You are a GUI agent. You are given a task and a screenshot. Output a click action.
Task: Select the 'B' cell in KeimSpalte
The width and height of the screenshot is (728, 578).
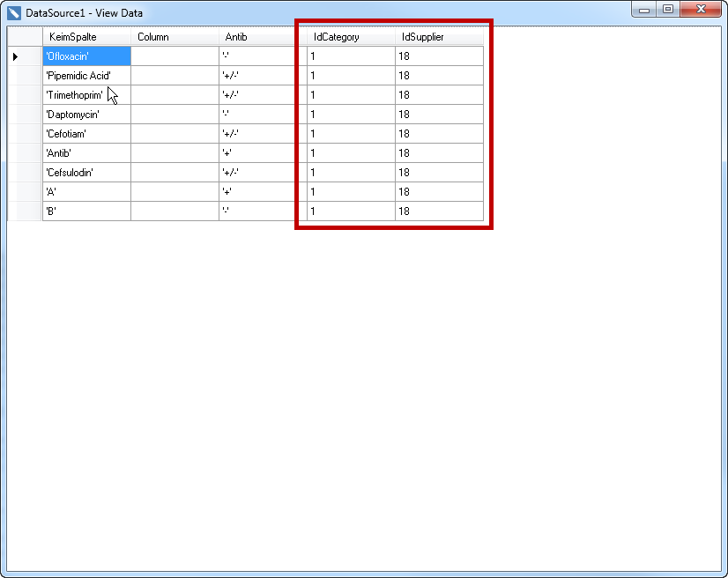coord(87,211)
